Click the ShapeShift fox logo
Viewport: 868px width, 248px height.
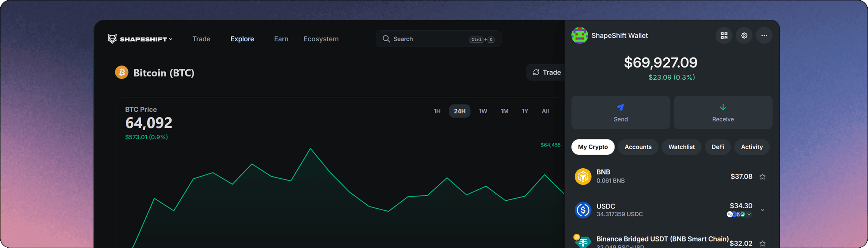pyautogui.click(x=112, y=39)
